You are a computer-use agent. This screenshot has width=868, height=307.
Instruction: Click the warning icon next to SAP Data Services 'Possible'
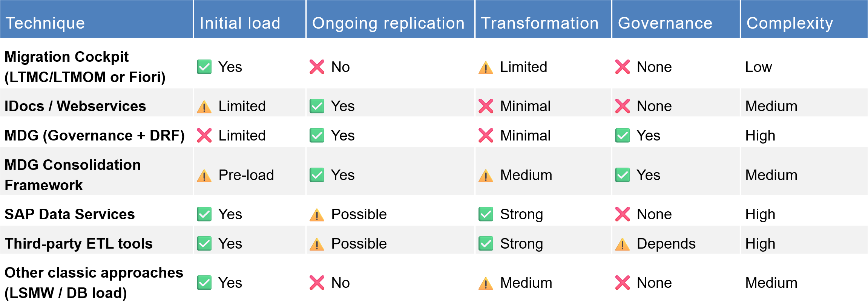[317, 215]
